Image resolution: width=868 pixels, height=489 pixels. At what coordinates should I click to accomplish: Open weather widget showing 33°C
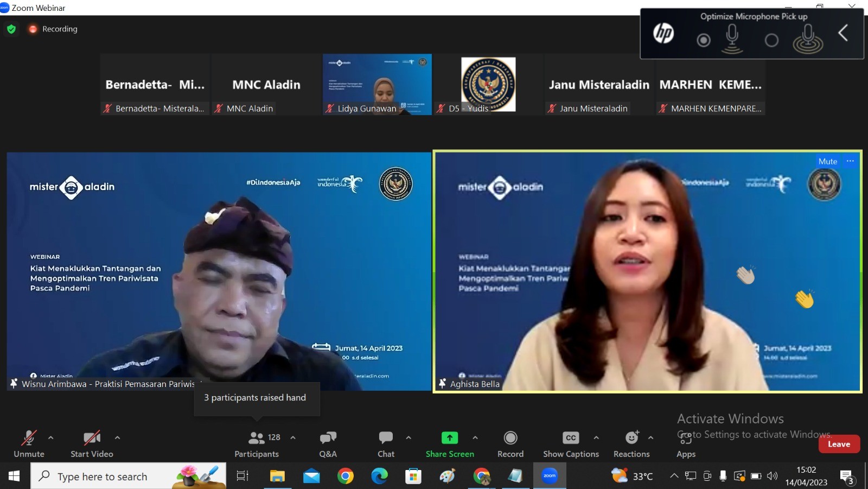click(632, 476)
